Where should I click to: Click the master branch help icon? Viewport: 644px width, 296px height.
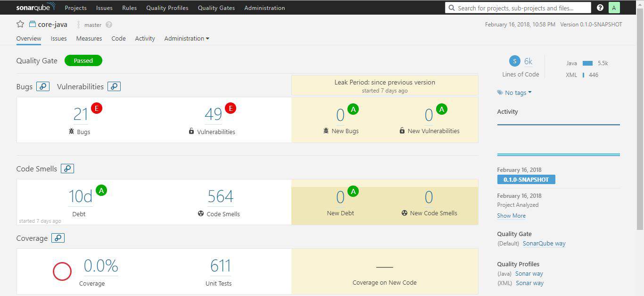109,25
